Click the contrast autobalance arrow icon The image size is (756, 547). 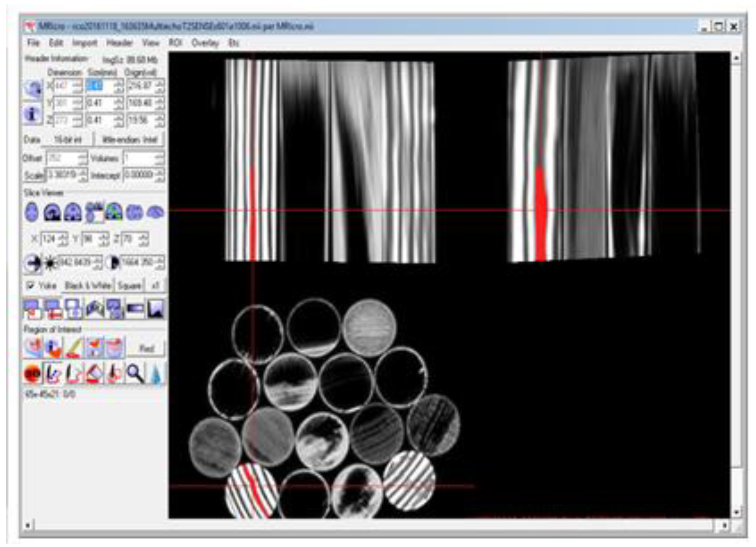click(33, 263)
